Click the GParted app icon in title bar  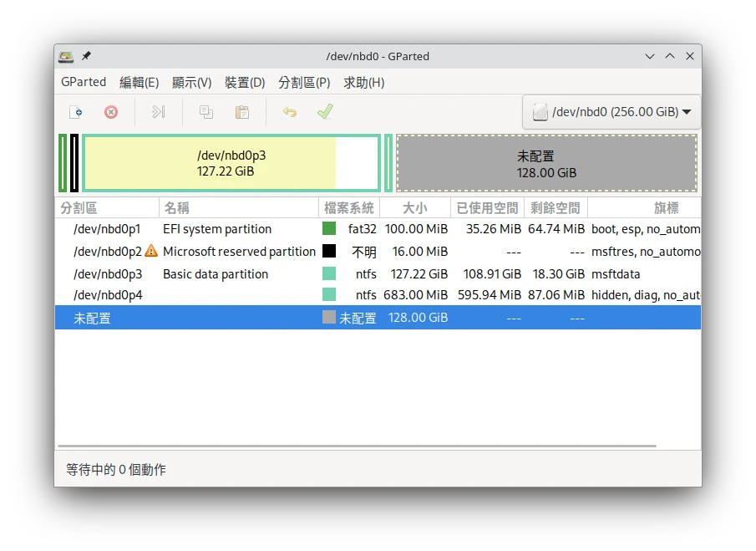pos(66,57)
